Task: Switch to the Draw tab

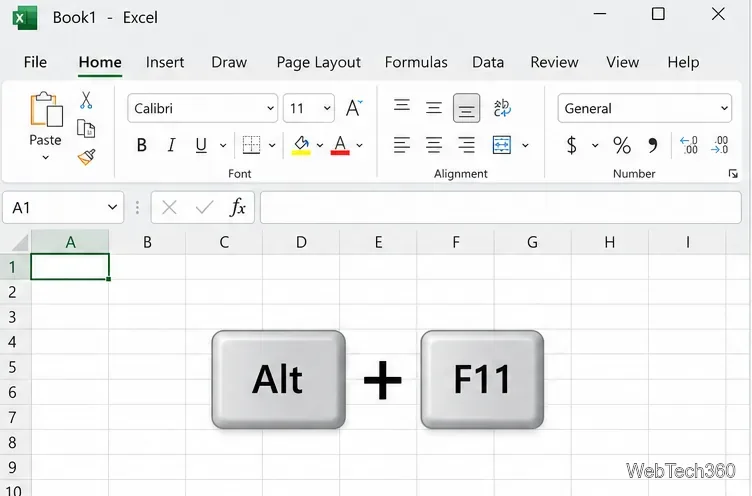Action: pos(229,62)
